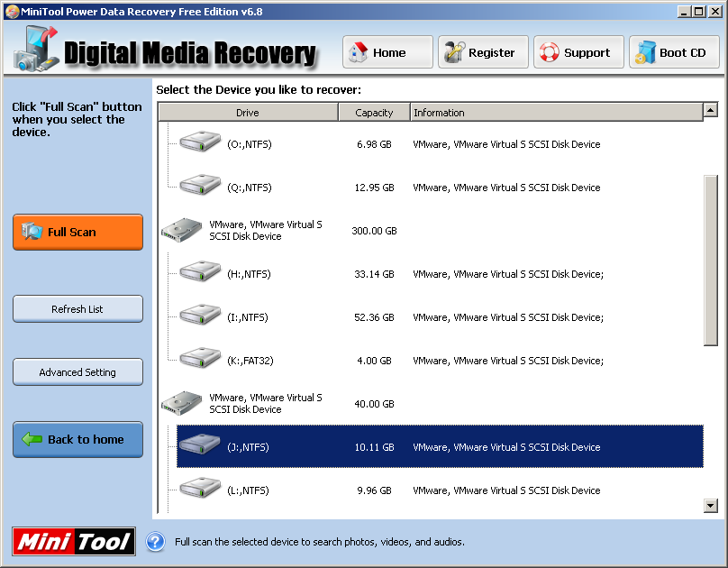Select the (Q:,NTFS) label
Screen dimensions: 728x568
[x=250, y=188]
